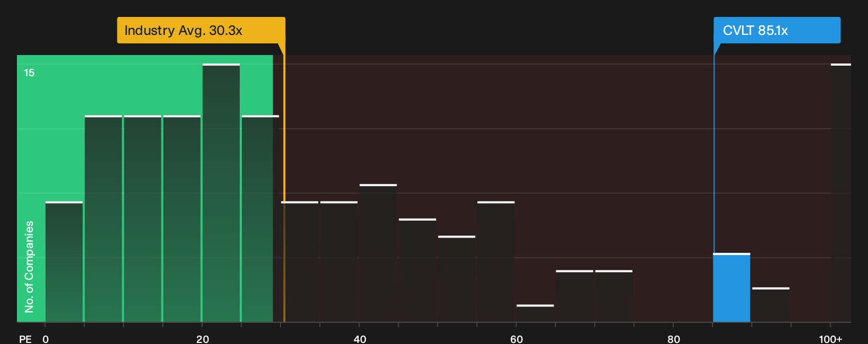Select the bar at PE 90-95

(x=771, y=304)
